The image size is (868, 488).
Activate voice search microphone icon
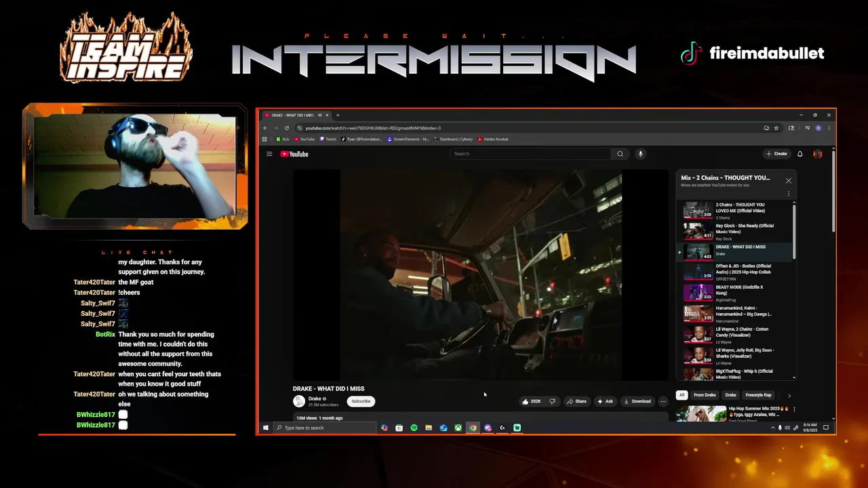click(640, 154)
